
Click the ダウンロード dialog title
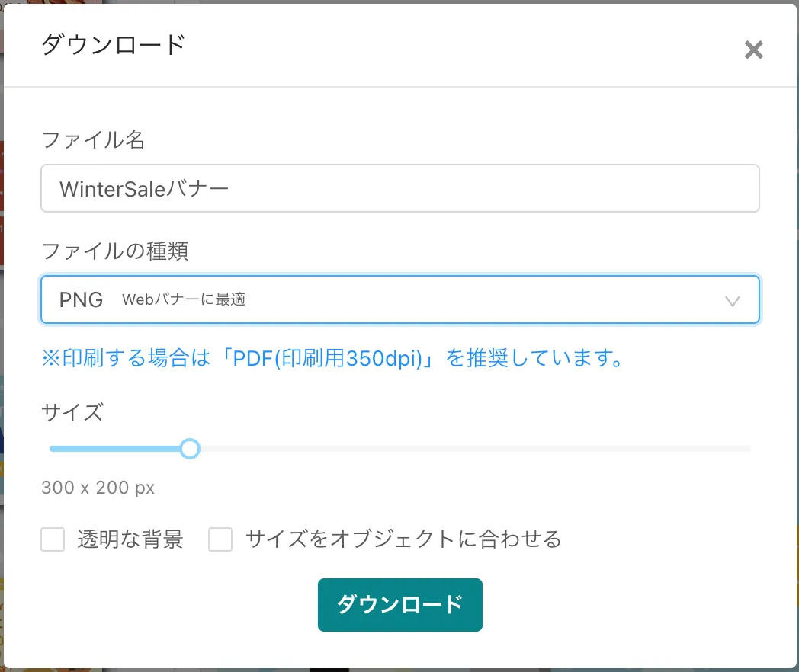[113, 44]
